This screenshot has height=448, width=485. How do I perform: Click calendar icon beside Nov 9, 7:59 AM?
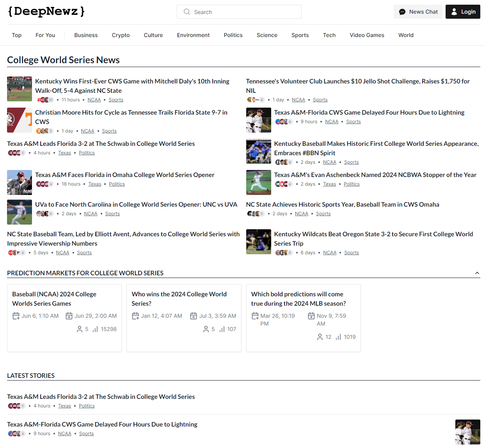click(x=311, y=316)
